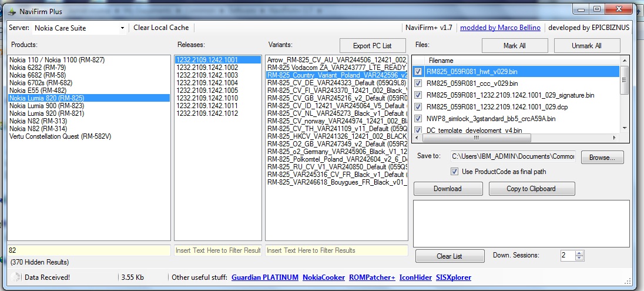Click the Save to path field
Image resolution: width=644 pixels, height=291 pixels.
coord(513,156)
